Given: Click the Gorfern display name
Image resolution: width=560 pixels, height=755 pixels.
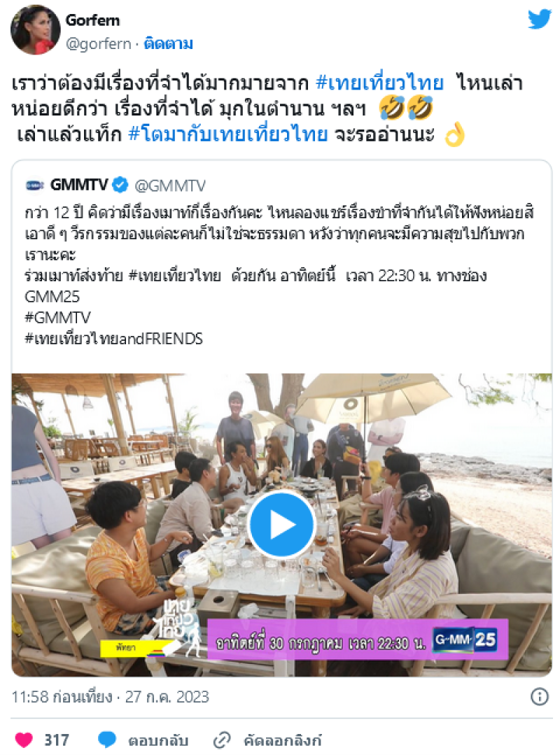Looking at the screenshot, I should point(92,20).
